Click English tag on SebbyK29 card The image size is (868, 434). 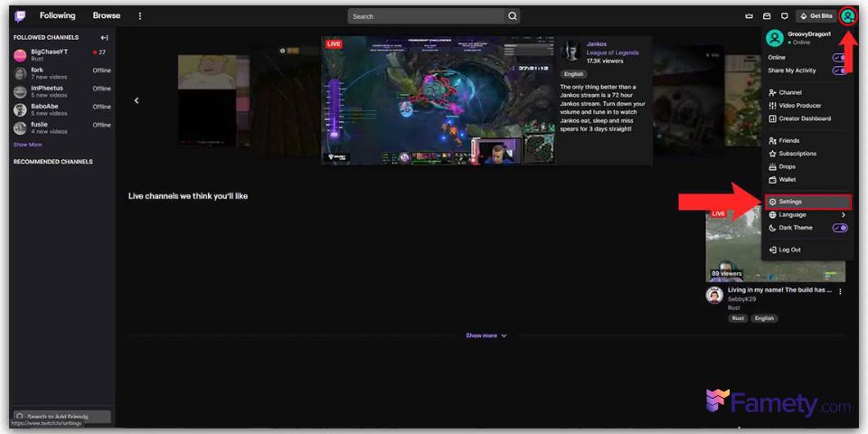coord(764,318)
